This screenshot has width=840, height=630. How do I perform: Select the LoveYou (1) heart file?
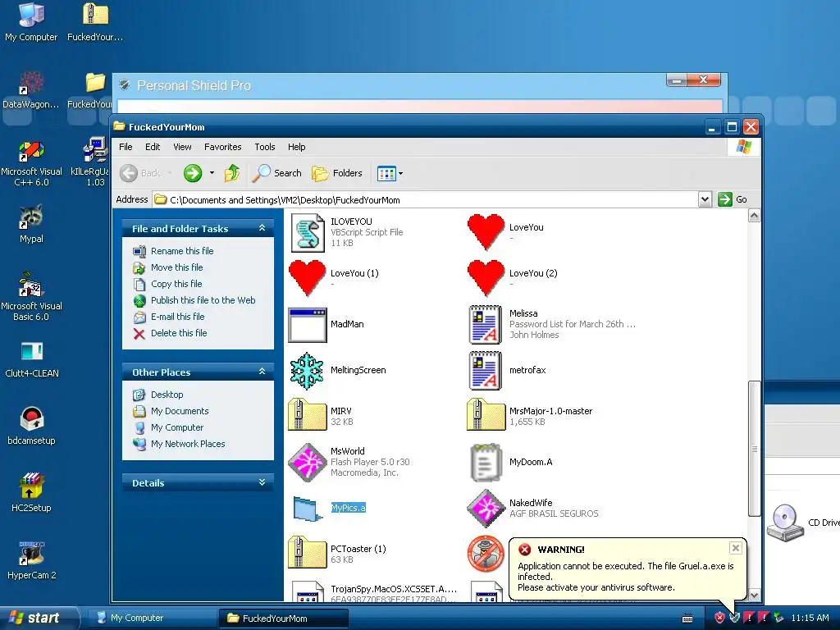pyautogui.click(x=307, y=278)
